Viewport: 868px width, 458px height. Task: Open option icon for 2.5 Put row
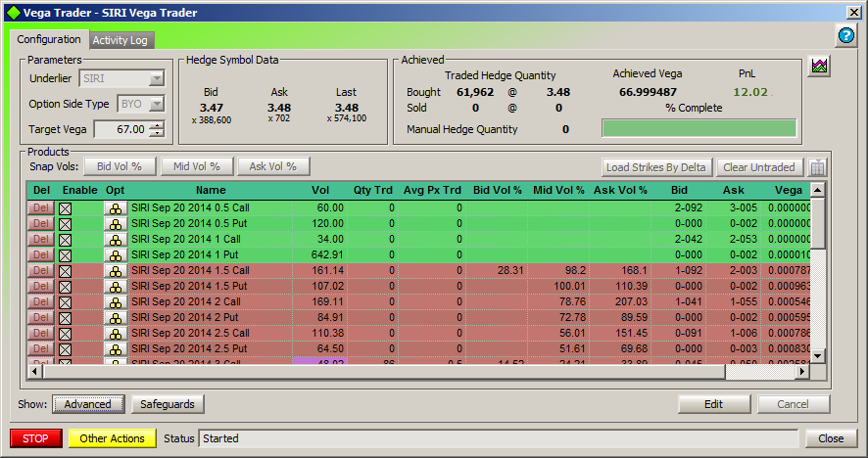click(x=116, y=349)
